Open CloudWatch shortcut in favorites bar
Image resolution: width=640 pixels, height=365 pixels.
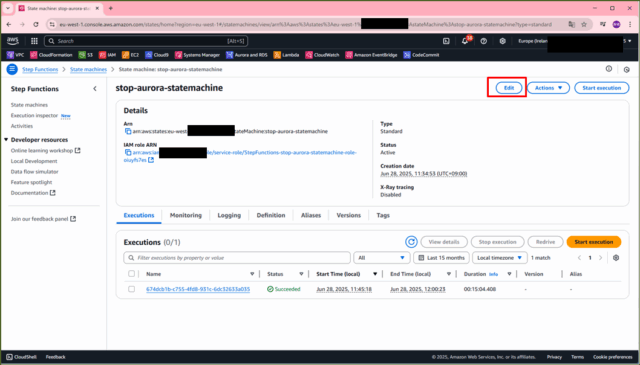322,55
